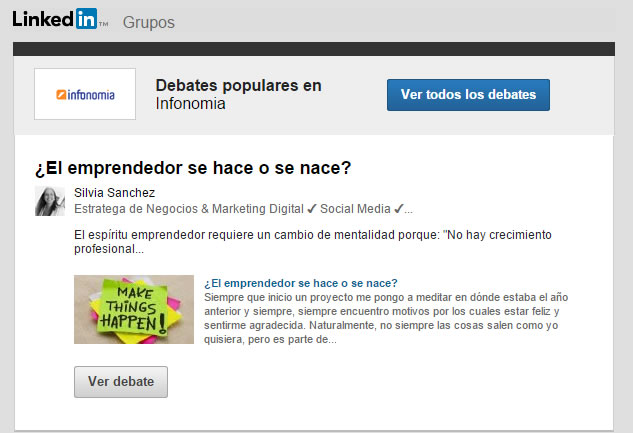The width and height of the screenshot is (633, 433).
Task: Open Silvia Sanchez's name link
Action: [115, 193]
